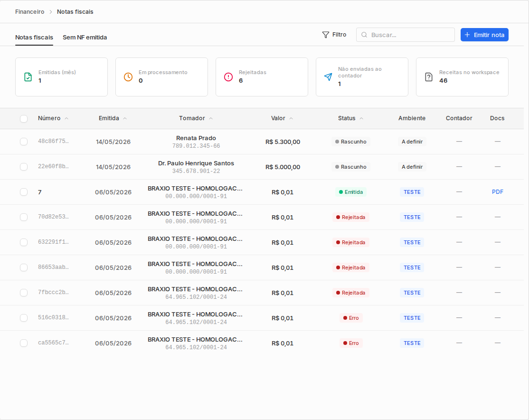
Task: Click Dr. Paulo Henrique Santos tomador name
Action: (196, 163)
